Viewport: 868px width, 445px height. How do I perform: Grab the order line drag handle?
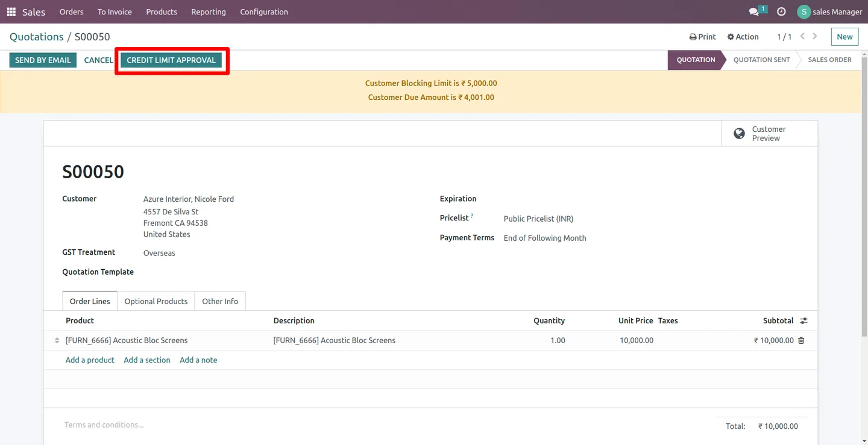click(x=57, y=341)
